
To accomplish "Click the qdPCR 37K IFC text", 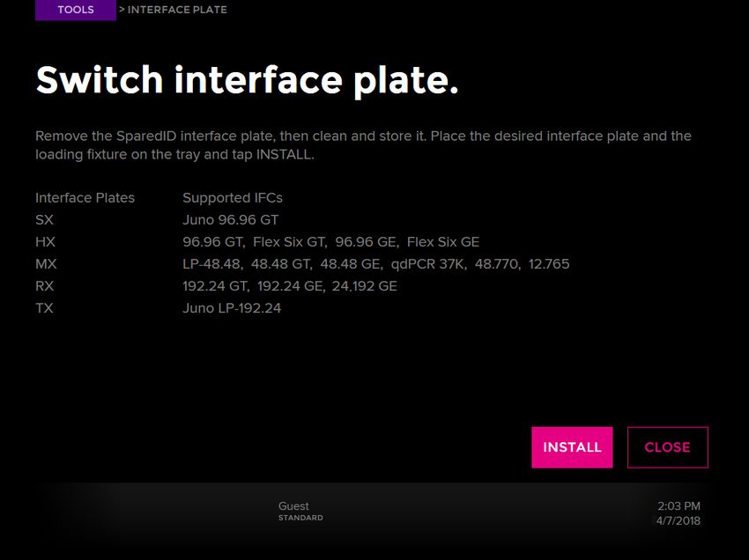I will pyautogui.click(x=428, y=264).
